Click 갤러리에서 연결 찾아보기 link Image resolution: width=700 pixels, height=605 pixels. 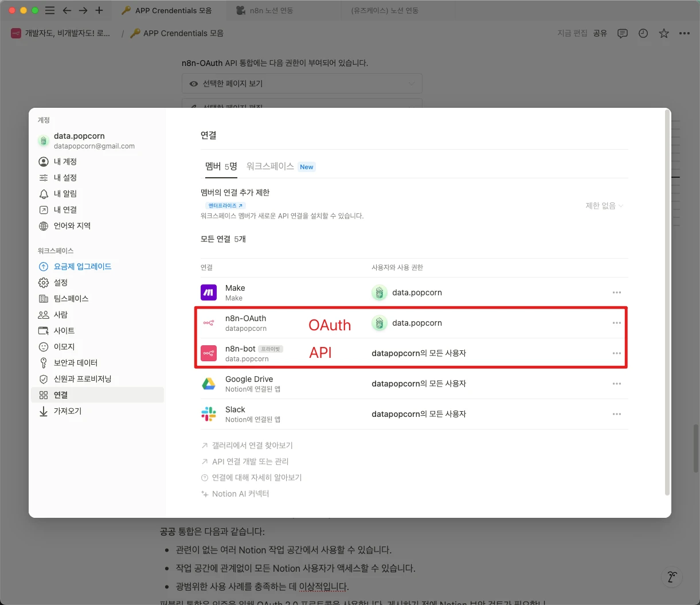click(x=252, y=446)
